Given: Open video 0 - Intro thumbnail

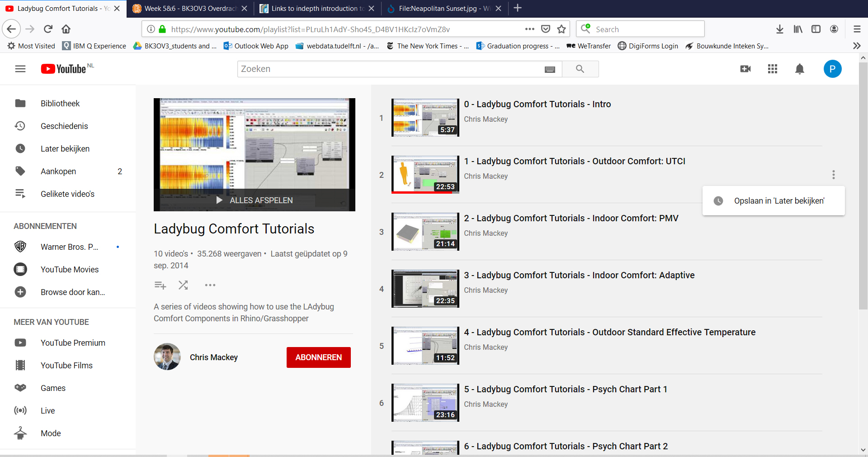Looking at the screenshot, I should pyautogui.click(x=425, y=118).
